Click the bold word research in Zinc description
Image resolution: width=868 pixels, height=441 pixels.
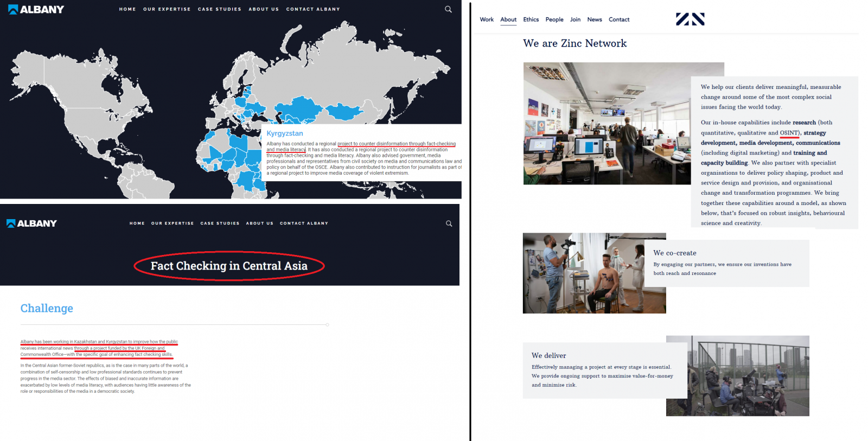tap(804, 123)
